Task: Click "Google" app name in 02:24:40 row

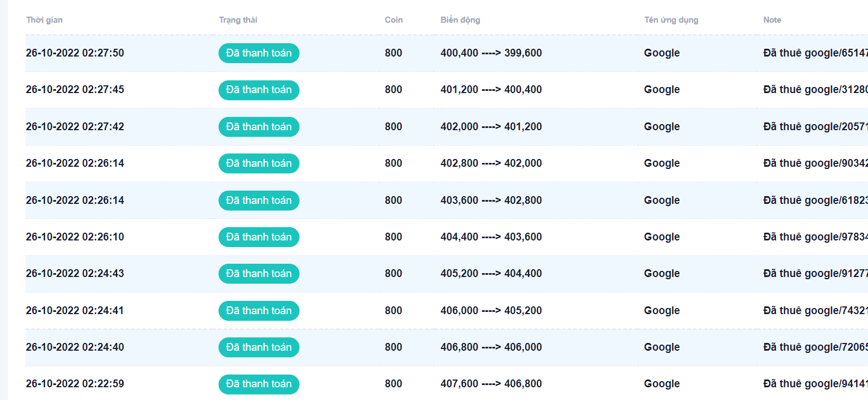Action: 662,347
